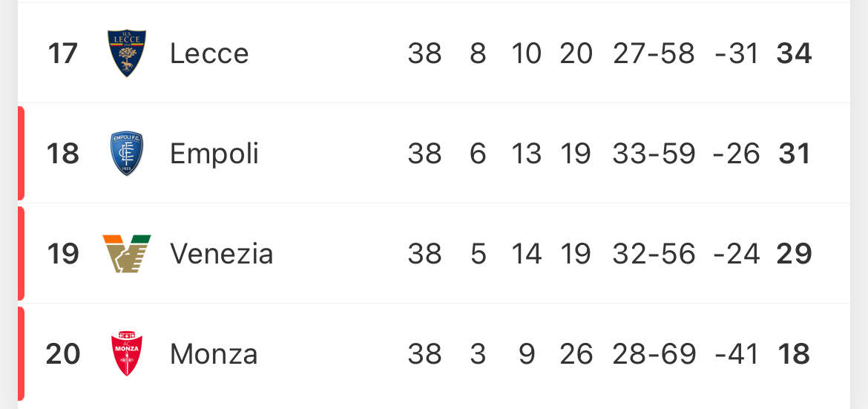This screenshot has width=868, height=409.
Task: Tap Monza's goal difference -41
Action: [x=737, y=354]
